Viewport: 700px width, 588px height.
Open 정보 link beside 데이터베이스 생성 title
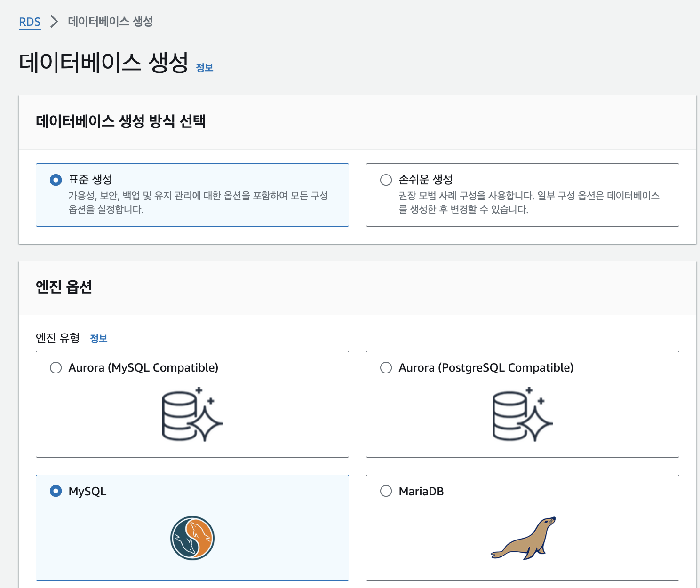(x=205, y=68)
